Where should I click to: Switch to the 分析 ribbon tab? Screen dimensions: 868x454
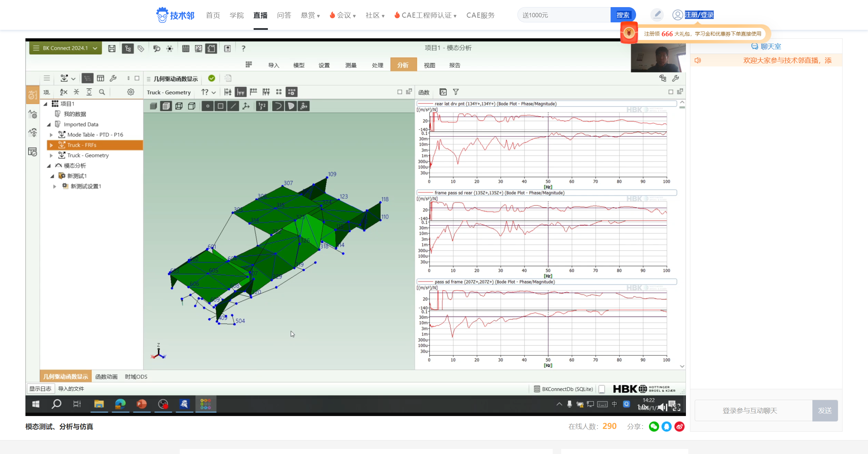[403, 65]
